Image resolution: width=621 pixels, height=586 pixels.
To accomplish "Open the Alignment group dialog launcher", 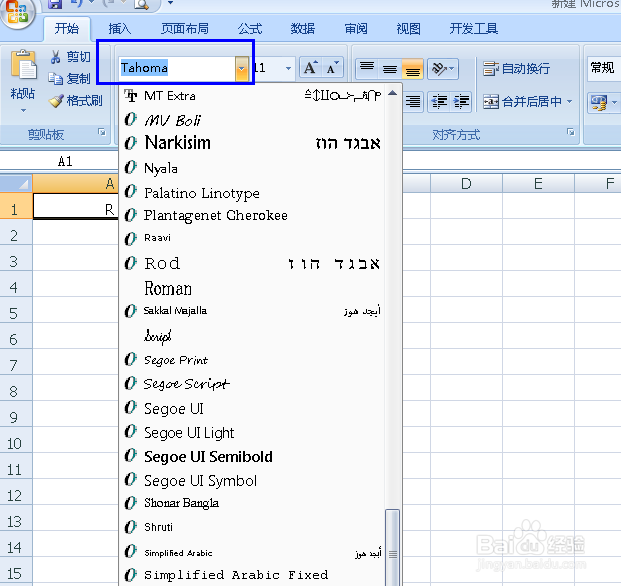I will tap(571, 132).
